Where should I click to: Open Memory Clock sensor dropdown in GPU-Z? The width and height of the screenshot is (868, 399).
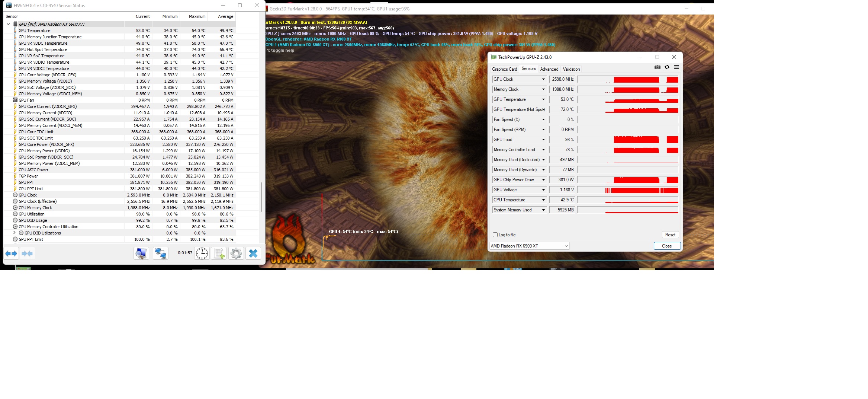[x=543, y=89]
